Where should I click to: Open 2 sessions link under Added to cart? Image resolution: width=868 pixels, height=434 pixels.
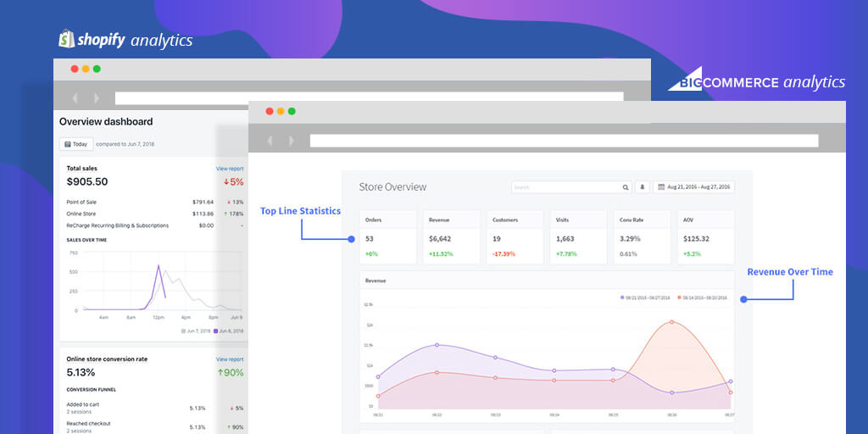click(79, 412)
